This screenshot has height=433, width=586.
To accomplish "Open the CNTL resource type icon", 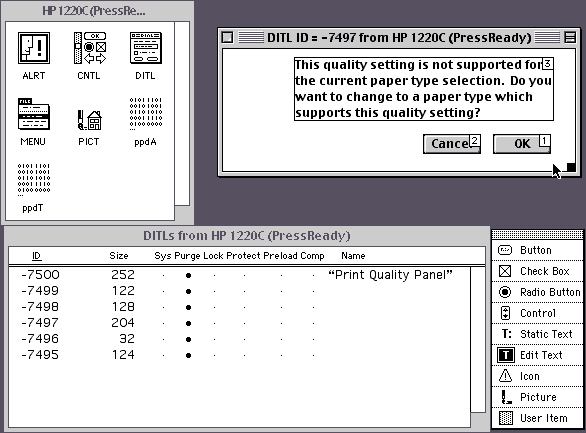I will click(90, 48).
